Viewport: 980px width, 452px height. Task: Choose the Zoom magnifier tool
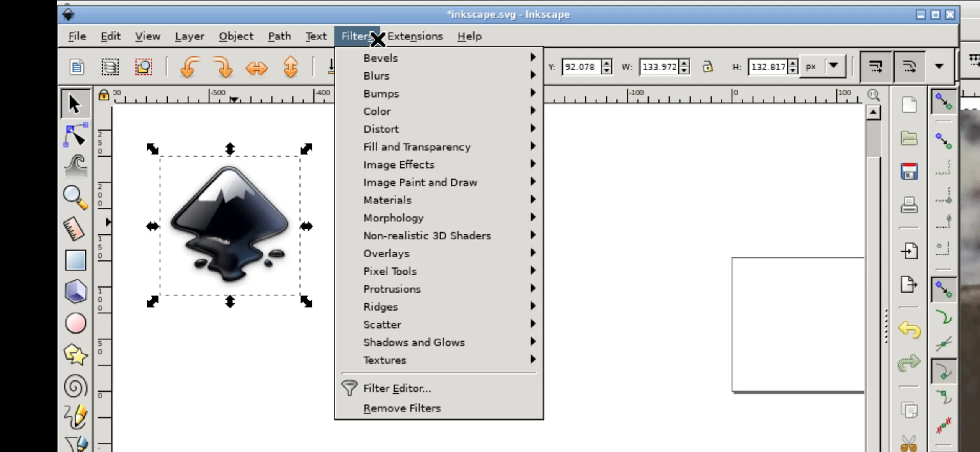76,197
